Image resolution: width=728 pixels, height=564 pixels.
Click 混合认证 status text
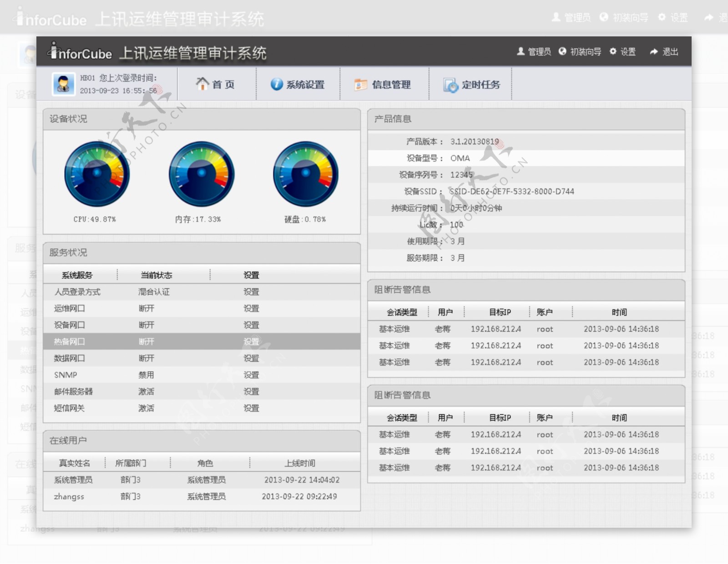coord(154,292)
